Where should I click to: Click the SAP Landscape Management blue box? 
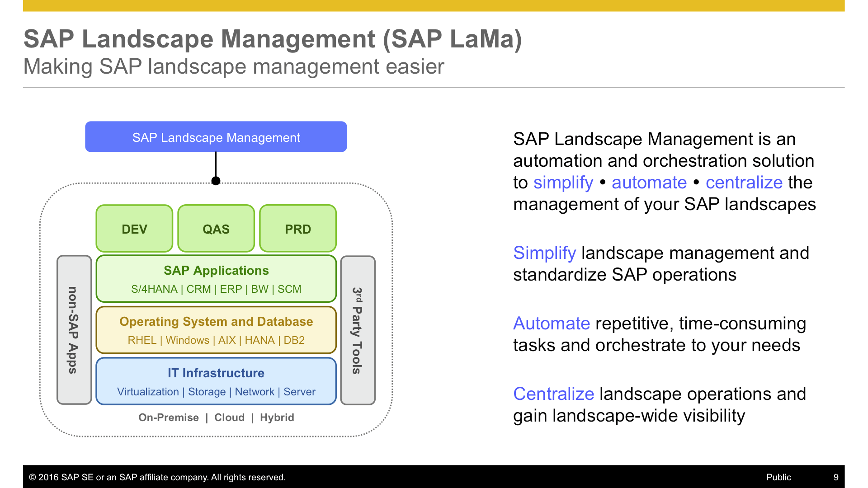(216, 137)
